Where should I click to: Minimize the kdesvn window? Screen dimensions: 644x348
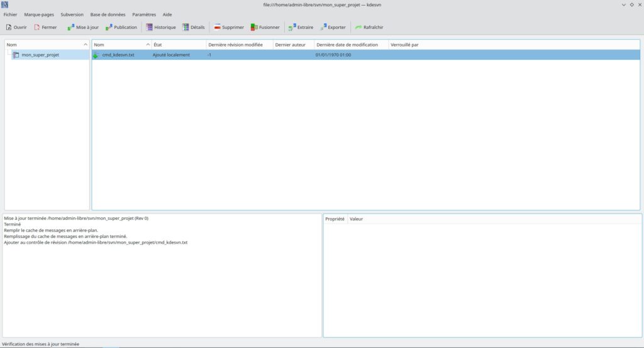623,5
